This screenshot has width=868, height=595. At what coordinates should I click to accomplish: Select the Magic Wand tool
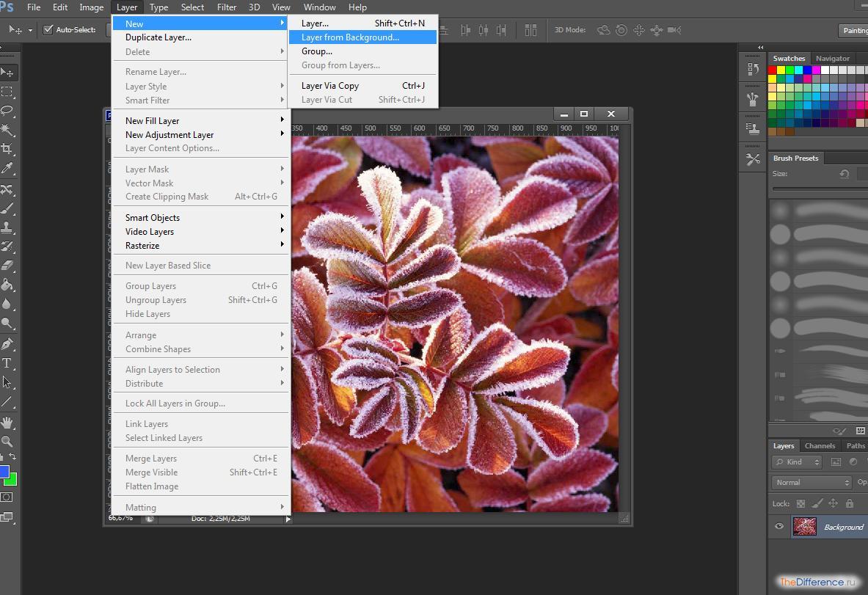coord(7,129)
